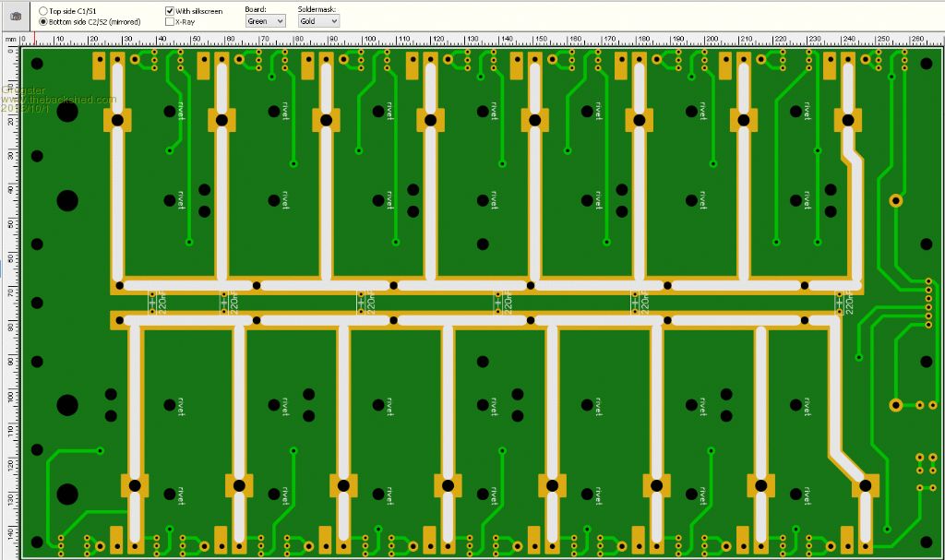Image resolution: width=945 pixels, height=560 pixels.
Task: Click the red origin marker on horizontal ruler
Action: [x=34, y=40]
